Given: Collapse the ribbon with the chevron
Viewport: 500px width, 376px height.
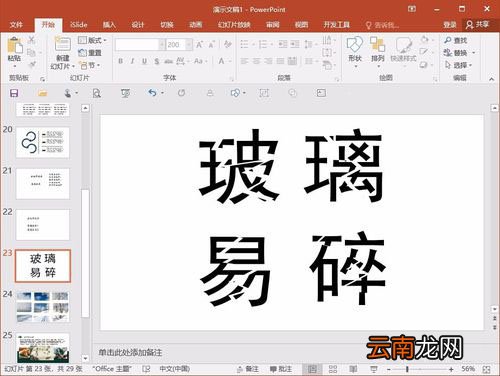Looking at the screenshot, I should [491, 79].
